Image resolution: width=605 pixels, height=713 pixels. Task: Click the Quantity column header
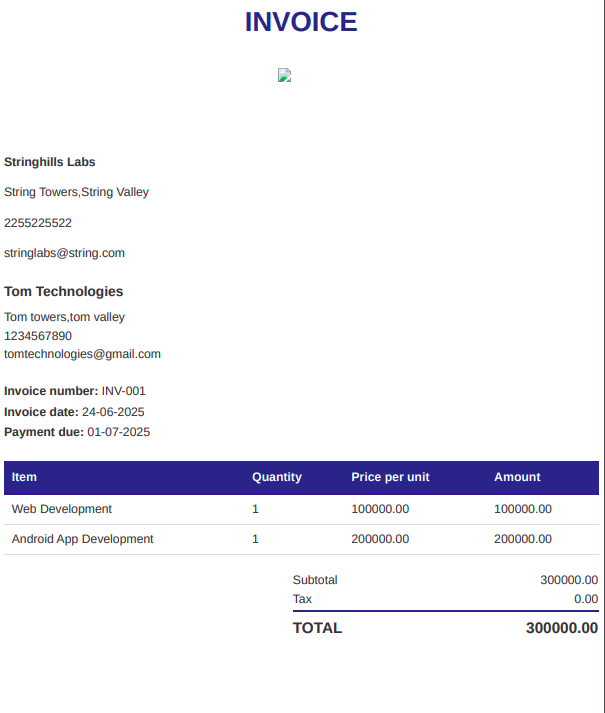point(277,477)
